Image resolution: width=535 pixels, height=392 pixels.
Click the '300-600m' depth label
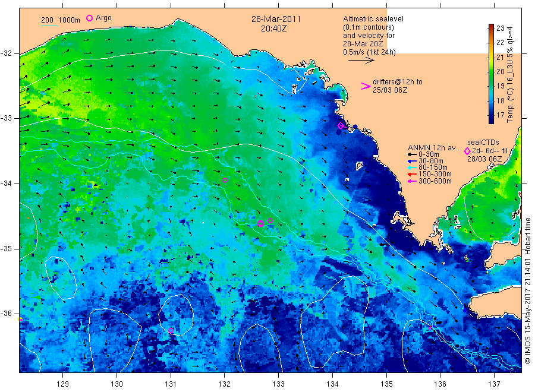click(x=435, y=181)
